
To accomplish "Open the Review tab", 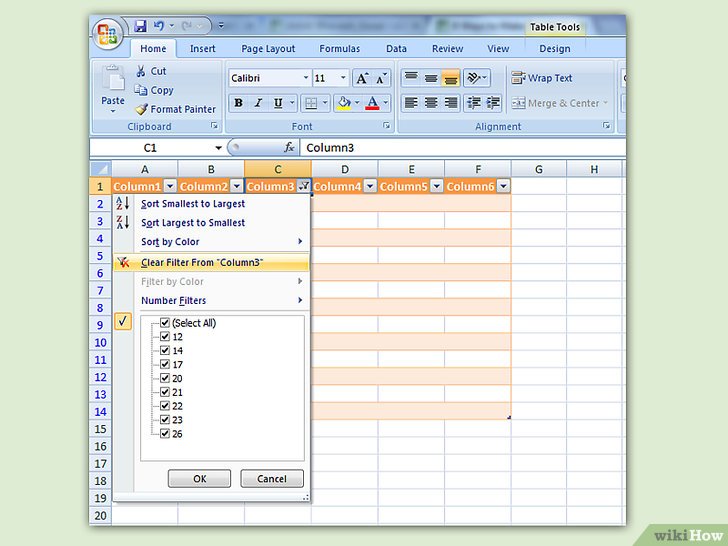I will (x=447, y=49).
